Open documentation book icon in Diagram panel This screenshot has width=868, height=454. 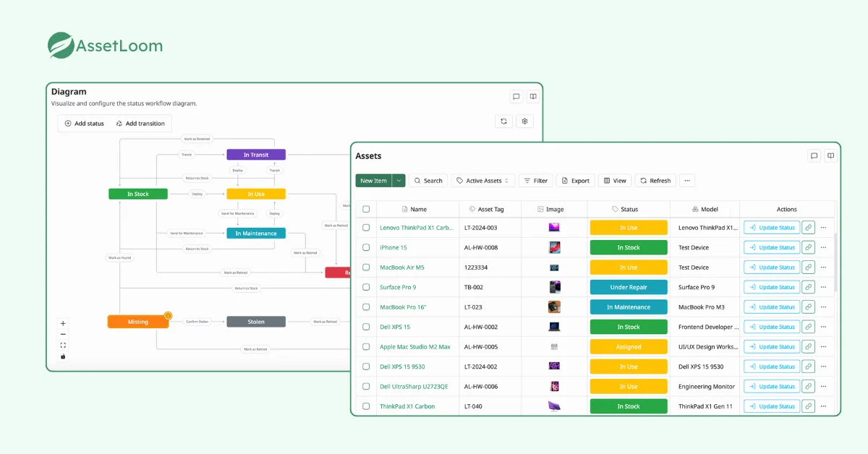tap(533, 96)
